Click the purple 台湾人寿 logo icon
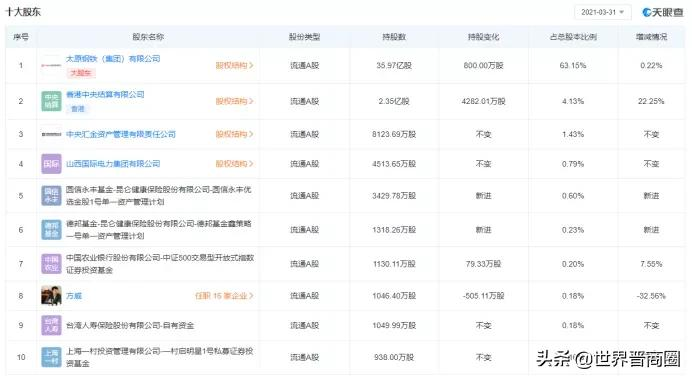 (51, 325)
